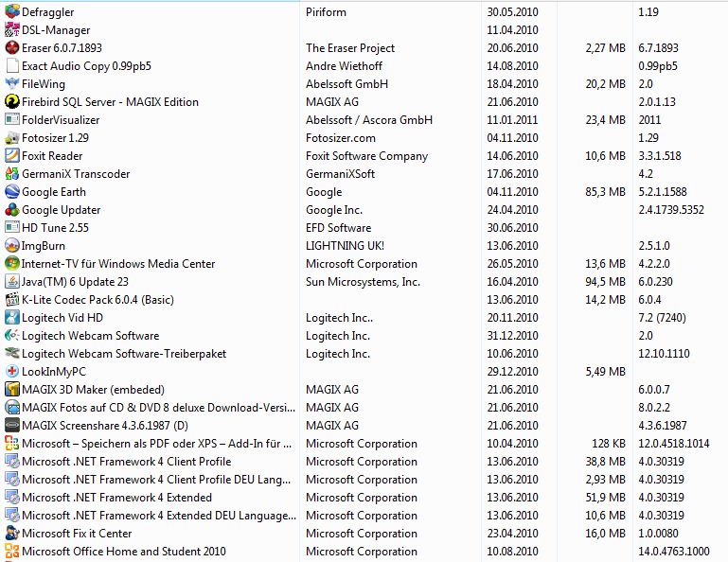
Task: Select publisher EFD Software
Action: pyautogui.click(x=338, y=228)
